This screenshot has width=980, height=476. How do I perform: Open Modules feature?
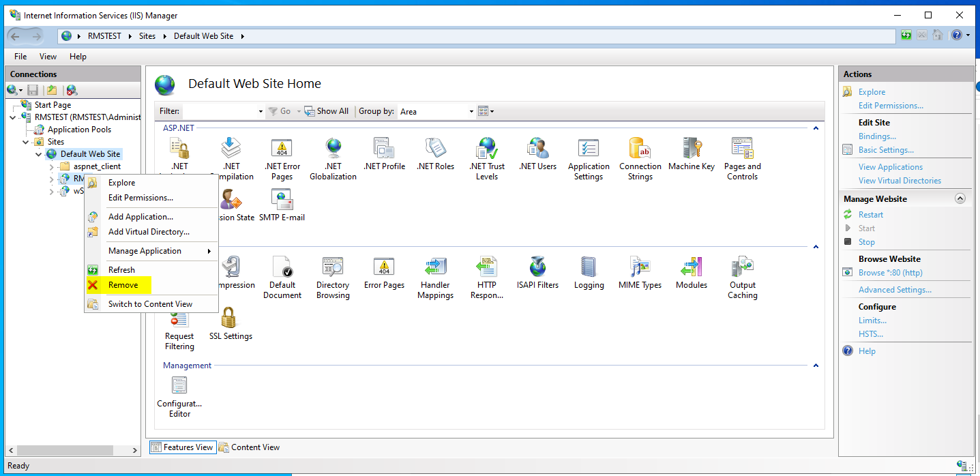click(692, 273)
